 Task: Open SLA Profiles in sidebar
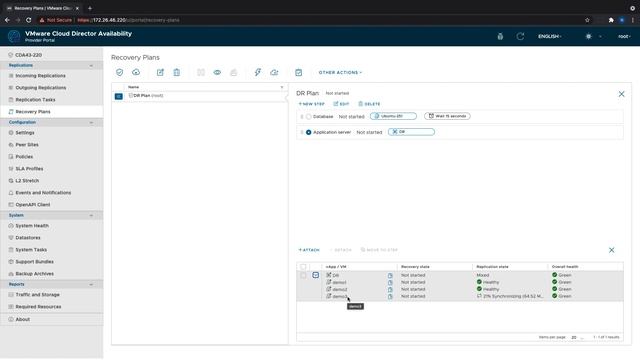click(29, 169)
